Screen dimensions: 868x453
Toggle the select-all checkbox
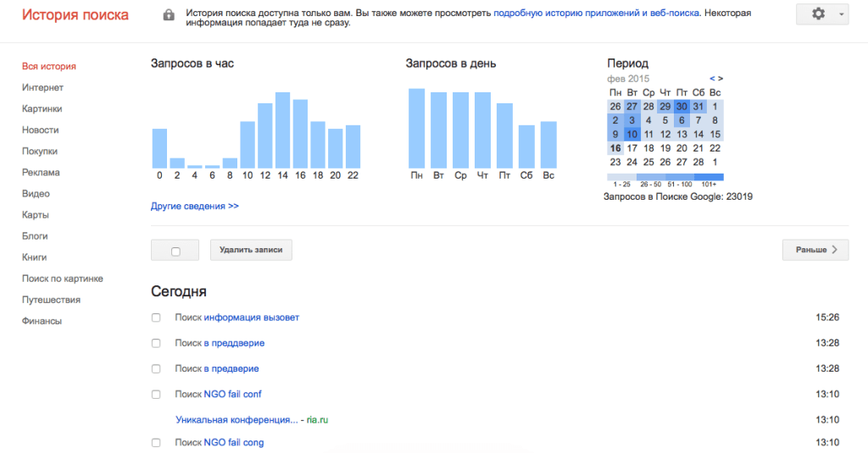click(x=175, y=251)
